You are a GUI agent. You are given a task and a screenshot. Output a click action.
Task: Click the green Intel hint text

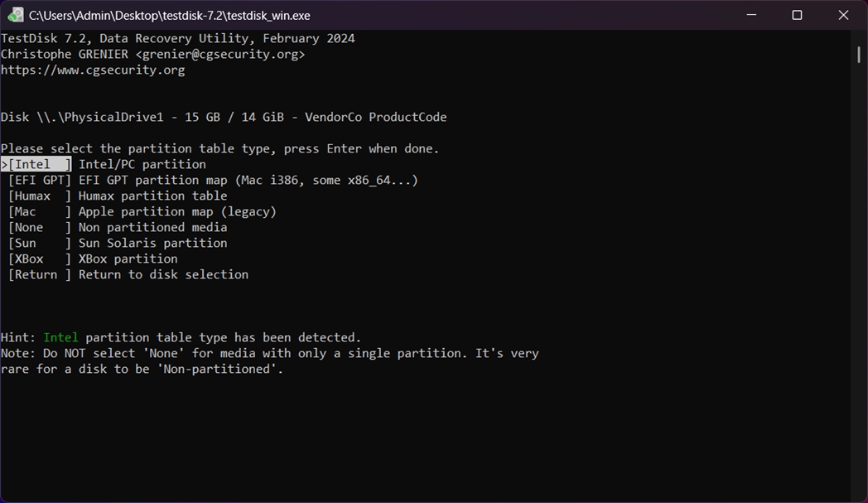60,337
